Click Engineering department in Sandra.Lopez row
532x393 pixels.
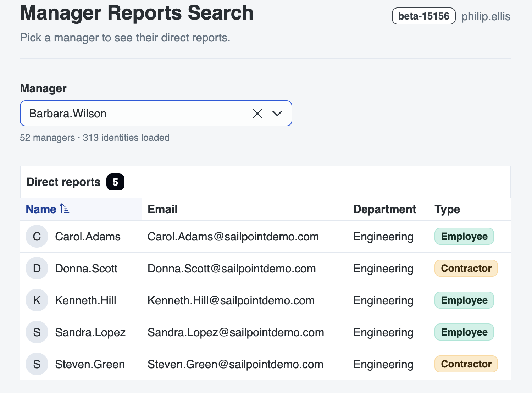click(x=383, y=332)
